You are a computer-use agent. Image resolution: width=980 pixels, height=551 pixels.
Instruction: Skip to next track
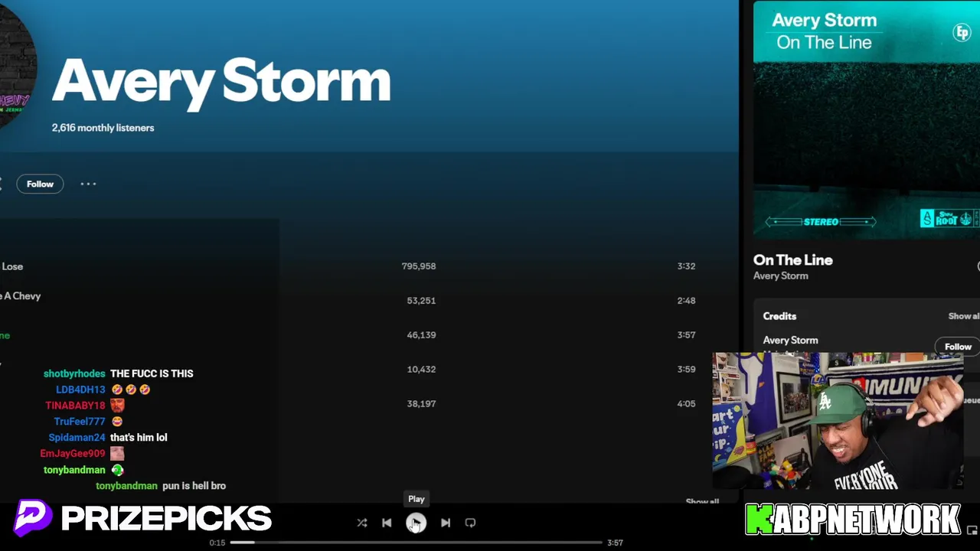pyautogui.click(x=446, y=523)
